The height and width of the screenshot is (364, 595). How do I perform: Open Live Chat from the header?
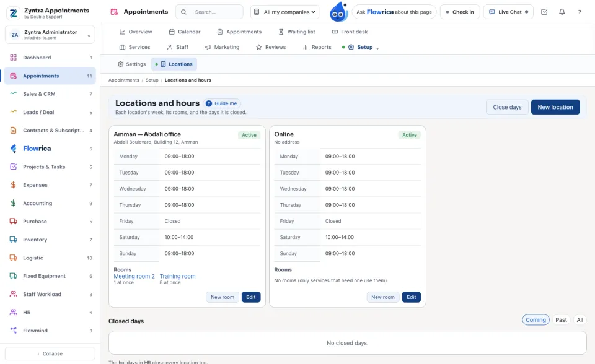pos(508,12)
